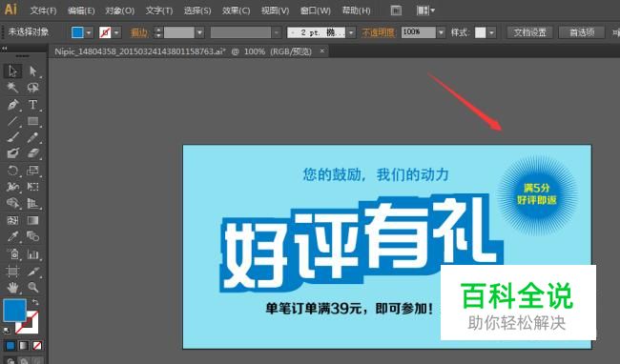
Task: Click the blue Fill color box in toolbar
Action: pyautogui.click(x=14, y=310)
